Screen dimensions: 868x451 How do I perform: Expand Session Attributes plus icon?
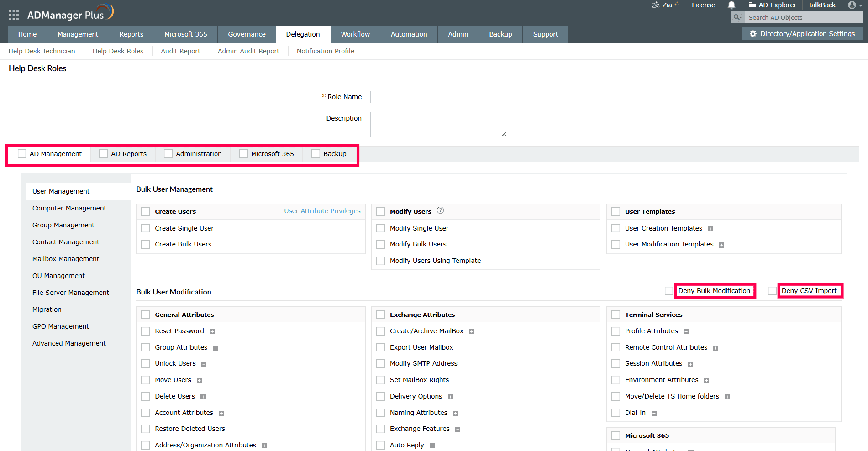[691, 364]
